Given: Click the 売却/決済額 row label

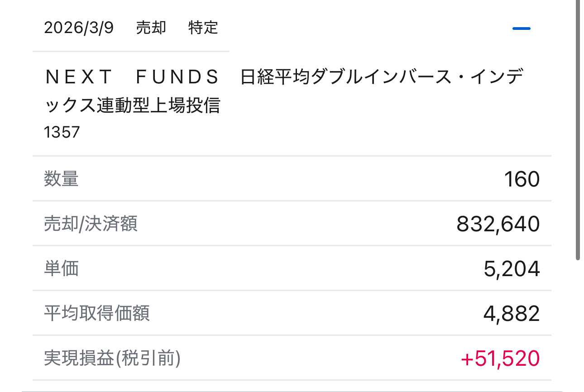Looking at the screenshot, I should [x=91, y=224].
